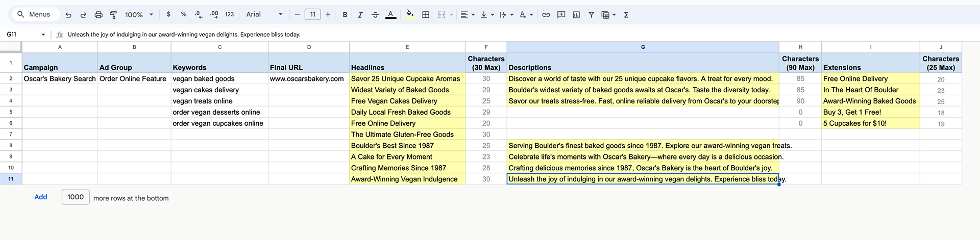The height and width of the screenshot is (240, 980).
Task: Click the Final URL header cell
Action: click(309, 63)
